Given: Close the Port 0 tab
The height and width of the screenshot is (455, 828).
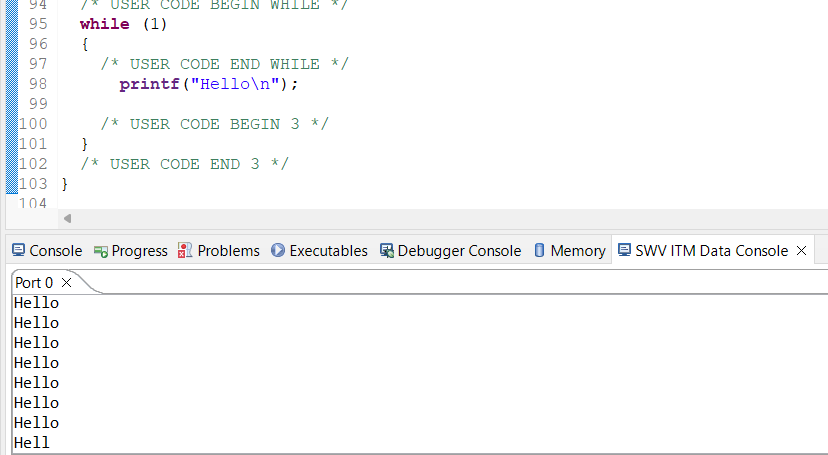Looking at the screenshot, I should (67, 283).
